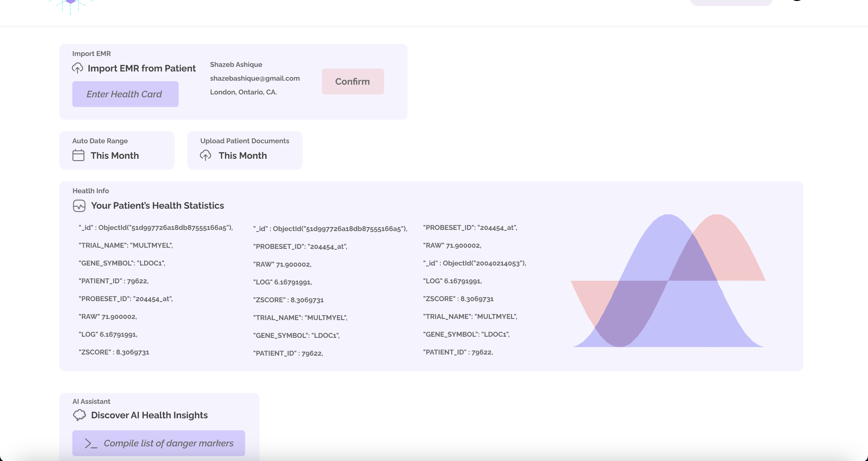Click the light purple pill button top right
The image size is (868, 461).
coord(731,2)
